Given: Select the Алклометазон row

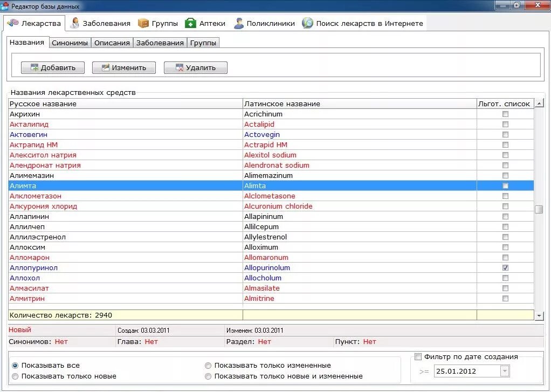Looking at the screenshot, I should pyautogui.click(x=271, y=196).
